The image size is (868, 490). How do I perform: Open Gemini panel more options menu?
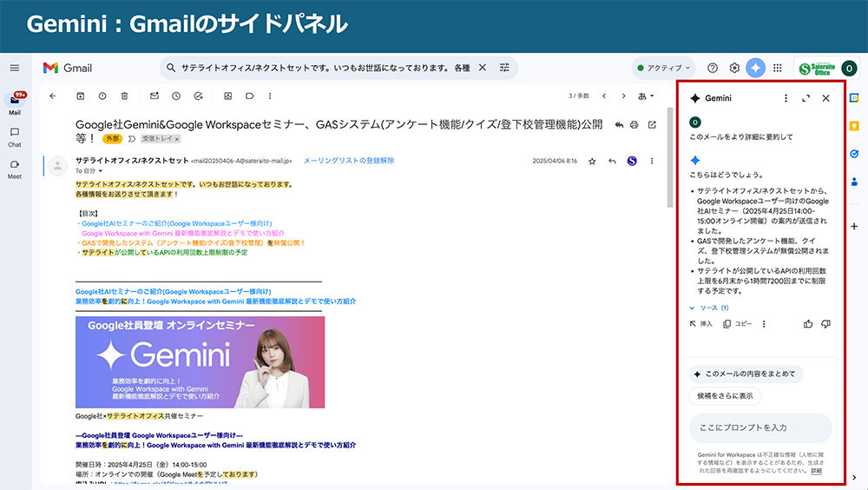[786, 98]
